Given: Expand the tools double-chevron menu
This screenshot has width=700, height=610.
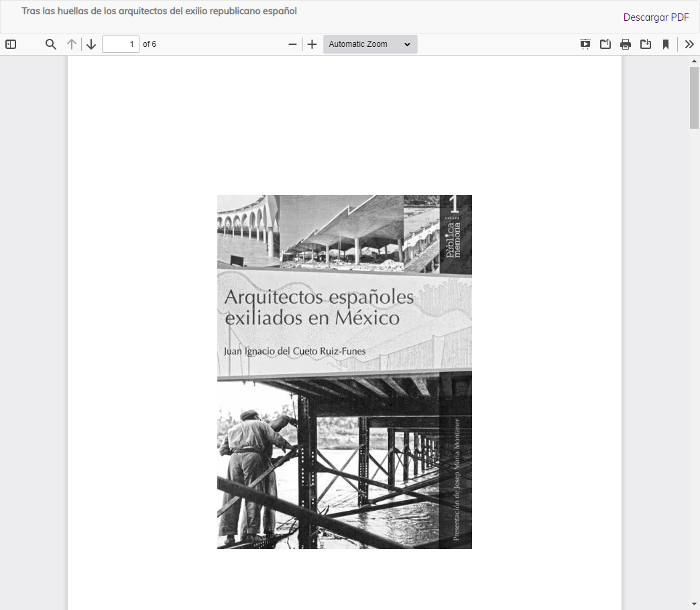Looking at the screenshot, I should pos(689,44).
